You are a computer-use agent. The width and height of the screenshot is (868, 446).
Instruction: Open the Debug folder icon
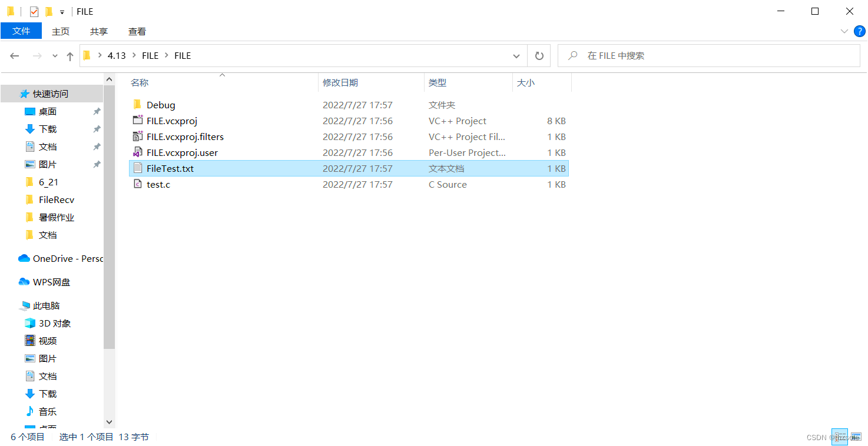tap(138, 105)
